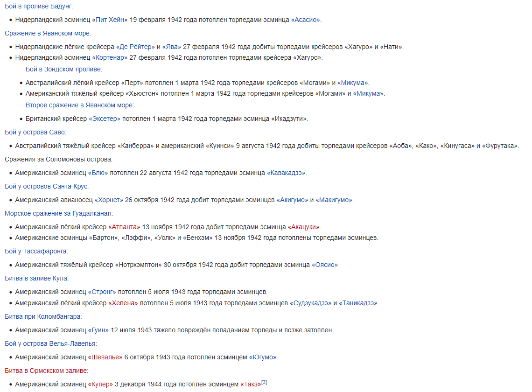The width and height of the screenshot is (532, 392).
Task: Follow the «Оясио» destroyer link
Action: click(325, 265)
